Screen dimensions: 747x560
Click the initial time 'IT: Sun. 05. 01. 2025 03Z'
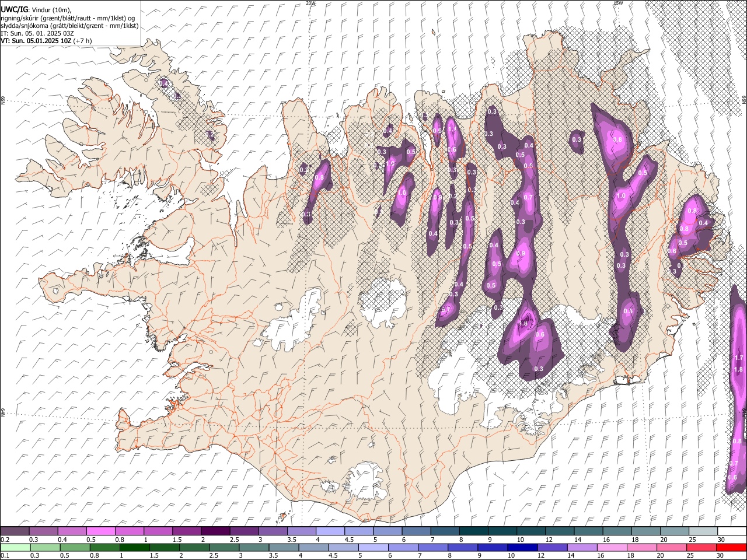pos(37,33)
